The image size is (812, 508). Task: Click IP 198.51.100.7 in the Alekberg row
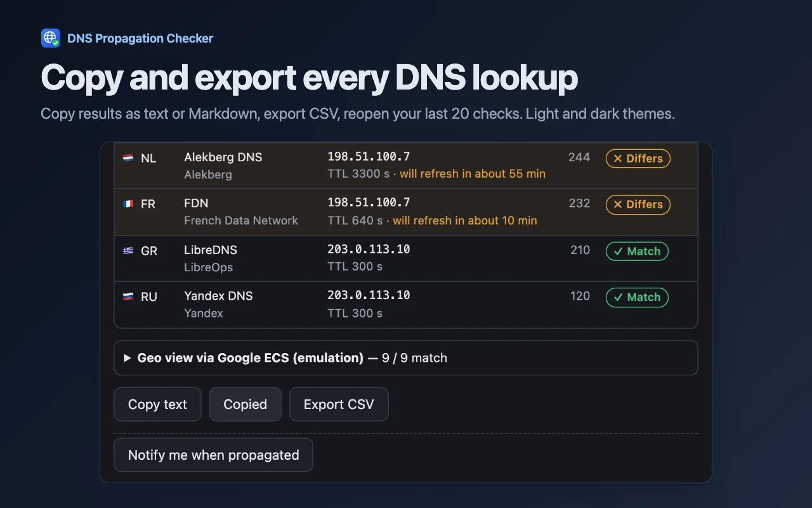(369, 156)
